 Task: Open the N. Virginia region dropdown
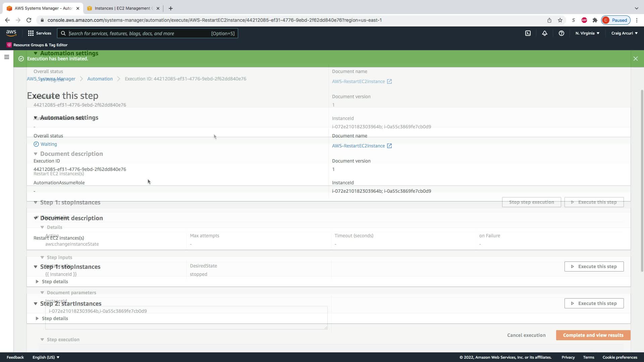point(587,33)
